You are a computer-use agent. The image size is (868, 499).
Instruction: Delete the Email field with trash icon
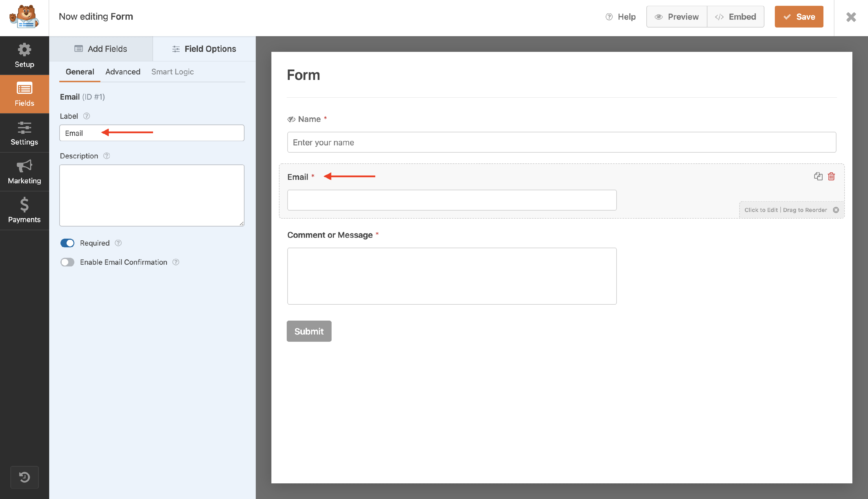click(x=831, y=176)
